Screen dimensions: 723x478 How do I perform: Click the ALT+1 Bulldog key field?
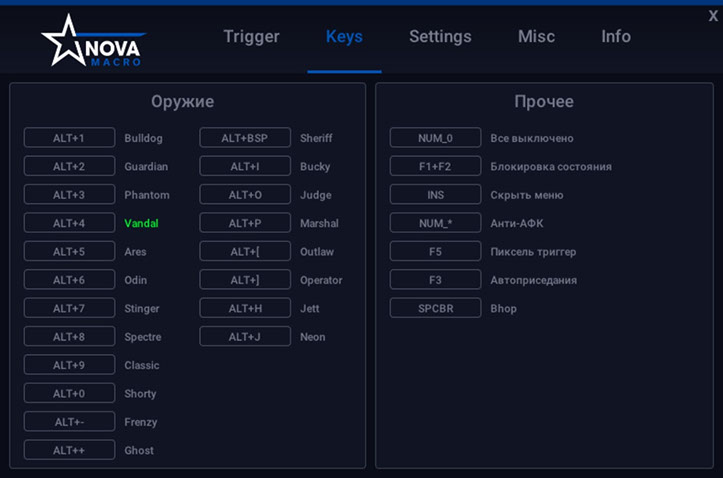69,138
